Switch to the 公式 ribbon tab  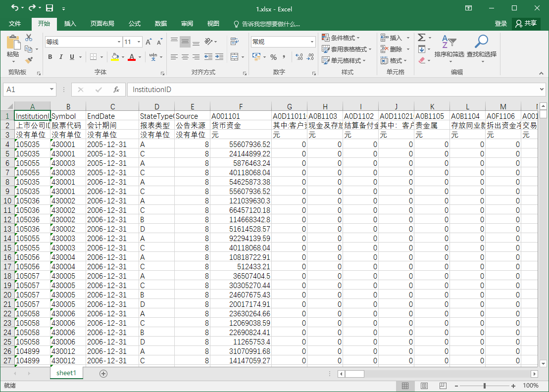pos(135,23)
